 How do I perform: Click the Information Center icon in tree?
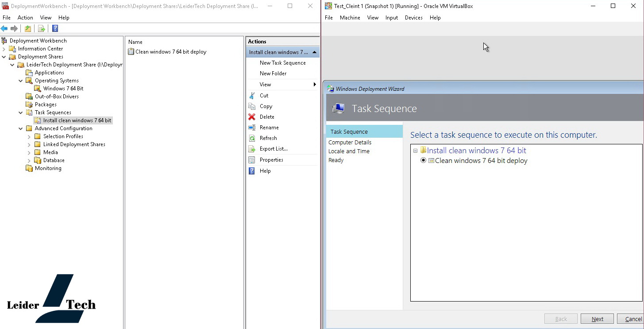12,49
